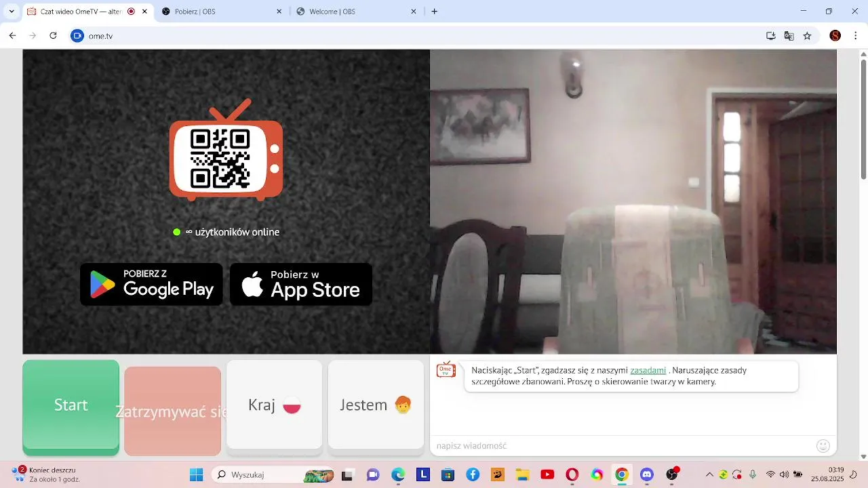Open the Windows Start menu
This screenshot has width=868, height=488.
point(196,475)
